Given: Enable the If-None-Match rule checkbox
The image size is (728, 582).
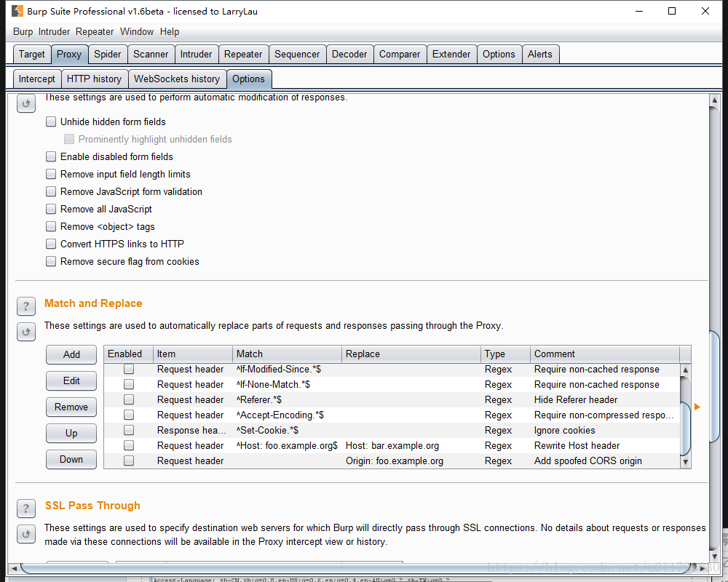Looking at the screenshot, I should 129,384.
